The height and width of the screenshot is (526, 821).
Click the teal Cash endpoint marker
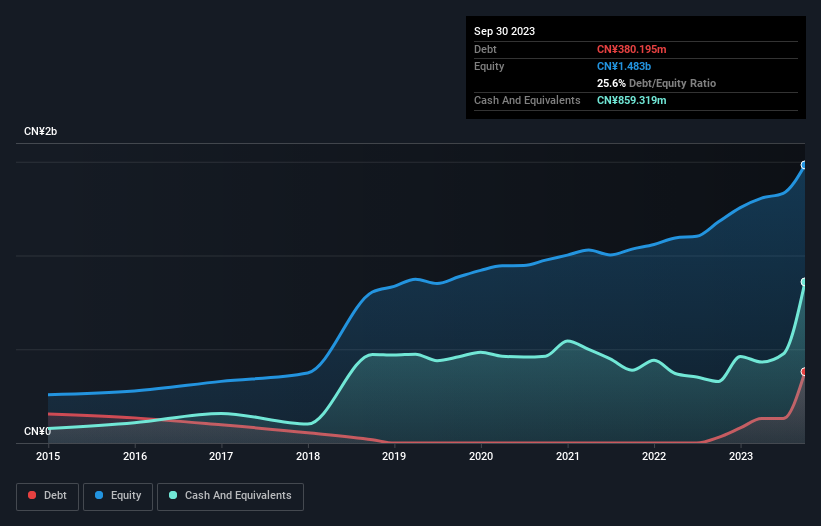click(x=804, y=282)
